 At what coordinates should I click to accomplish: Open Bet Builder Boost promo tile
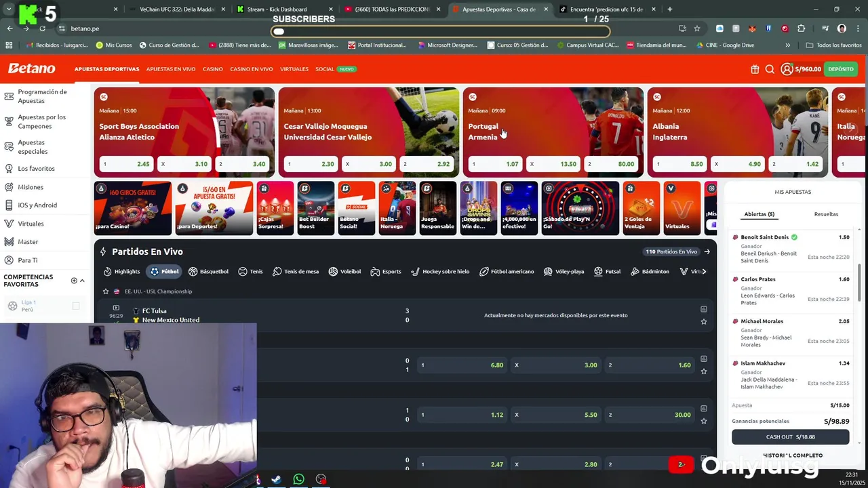316,208
